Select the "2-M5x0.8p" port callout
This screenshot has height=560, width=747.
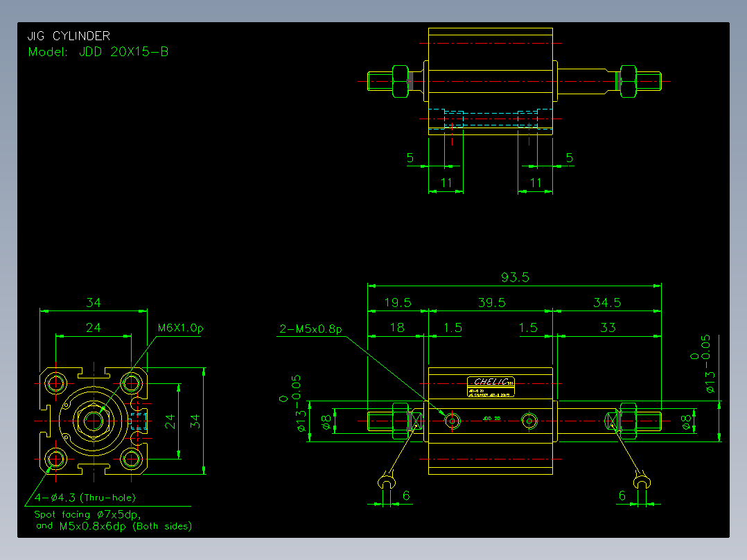click(310, 329)
